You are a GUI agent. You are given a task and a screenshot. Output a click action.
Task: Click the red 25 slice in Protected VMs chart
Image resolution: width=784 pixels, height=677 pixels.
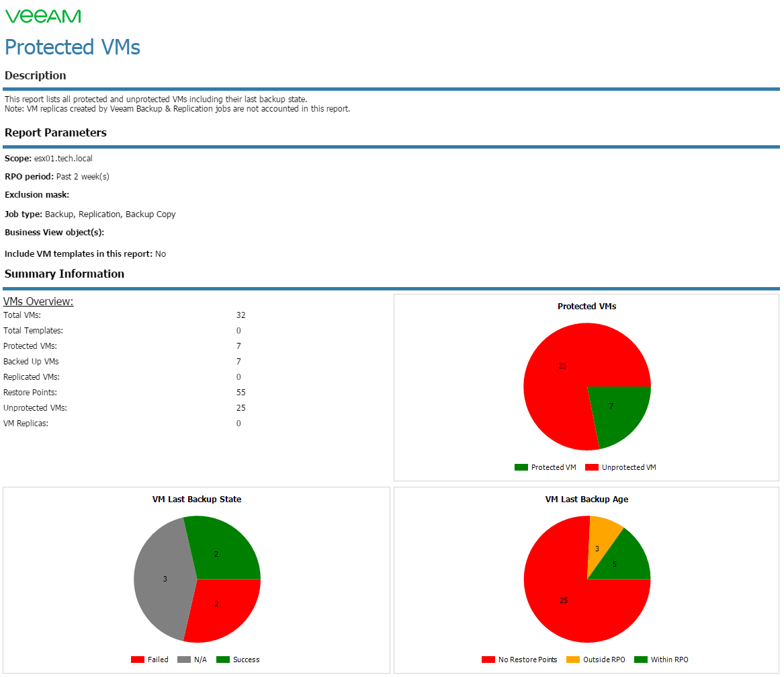(x=562, y=366)
